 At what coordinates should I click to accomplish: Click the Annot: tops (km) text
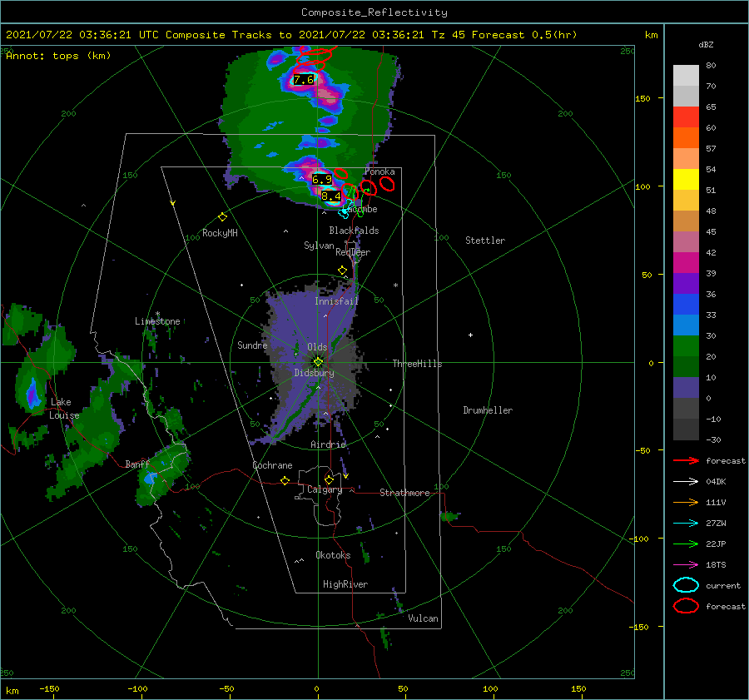tap(58, 56)
